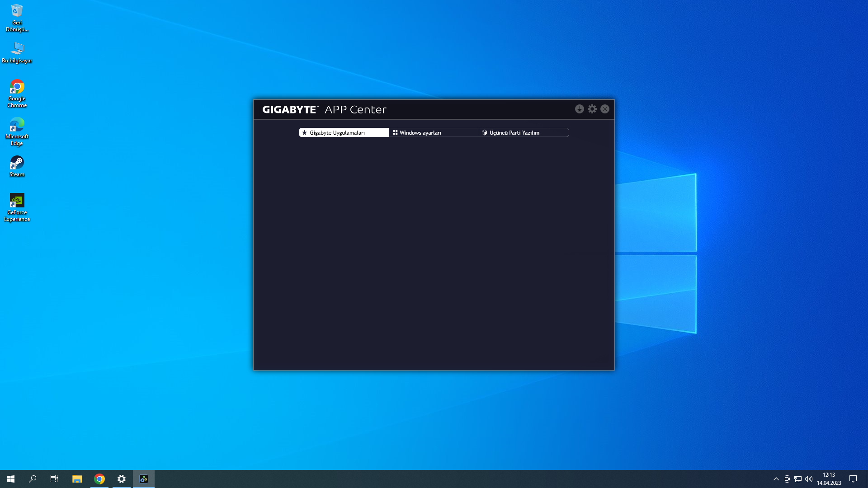Open the notification center icon
The image size is (868, 488).
click(x=853, y=479)
